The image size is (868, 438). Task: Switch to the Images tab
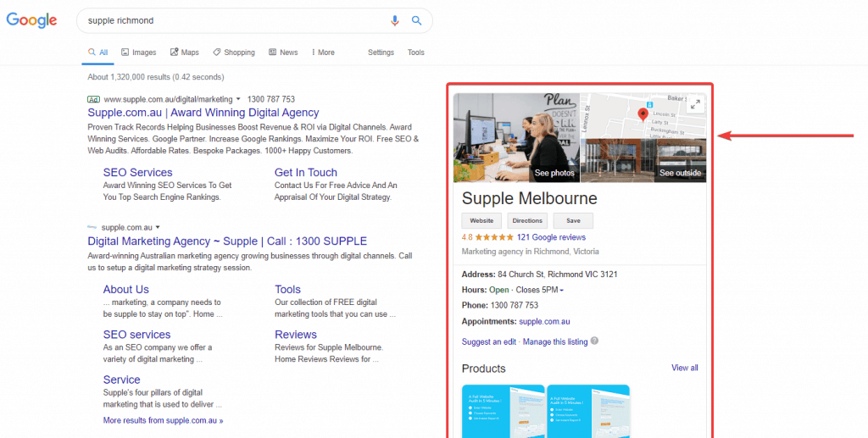139,53
